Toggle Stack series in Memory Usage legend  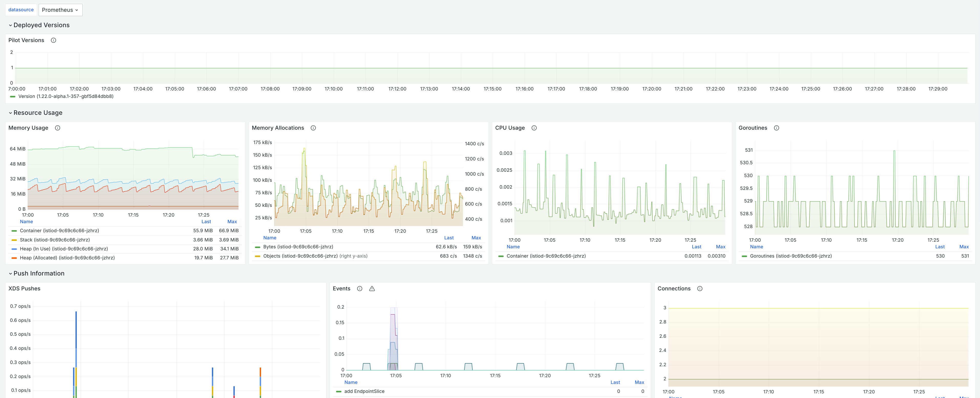point(55,240)
